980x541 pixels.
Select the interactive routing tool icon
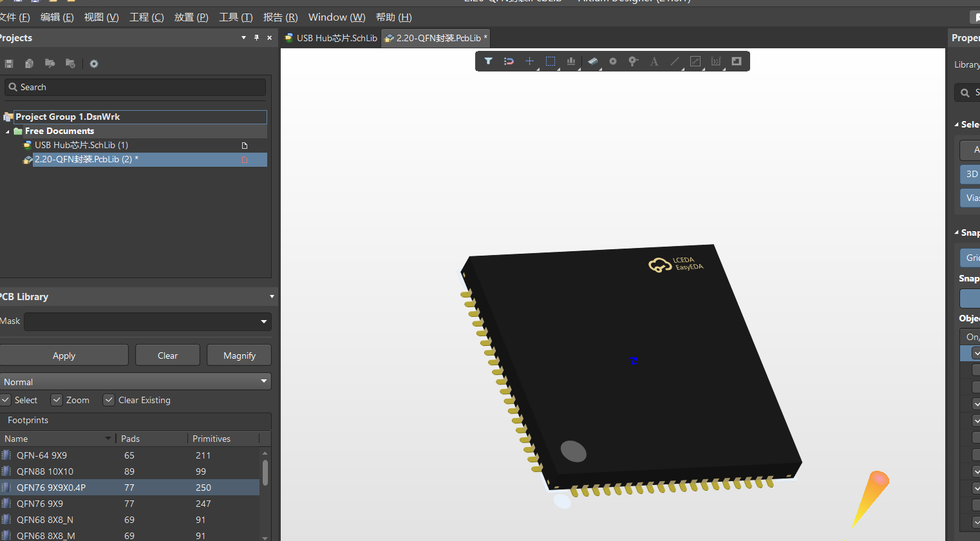pyautogui.click(x=695, y=61)
